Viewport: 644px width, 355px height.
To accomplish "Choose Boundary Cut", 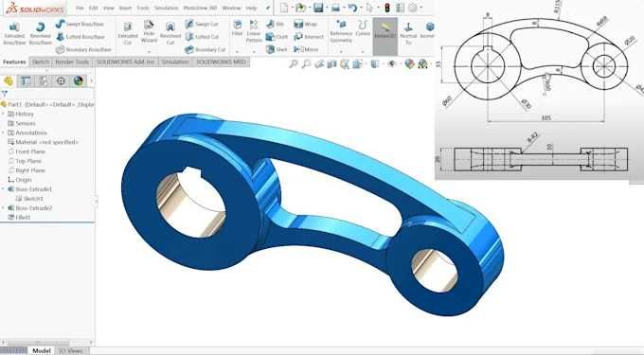I will pos(205,49).
